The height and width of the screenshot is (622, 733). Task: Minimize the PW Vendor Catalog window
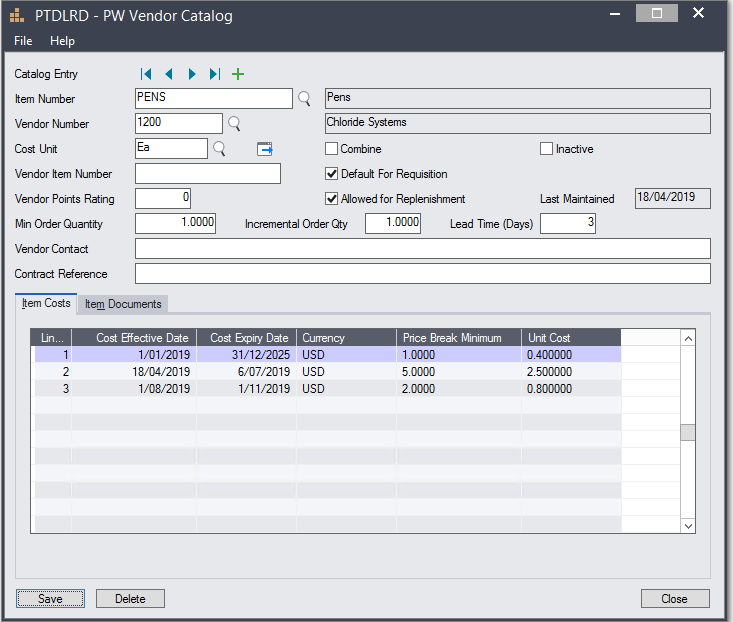coord(615,14)
